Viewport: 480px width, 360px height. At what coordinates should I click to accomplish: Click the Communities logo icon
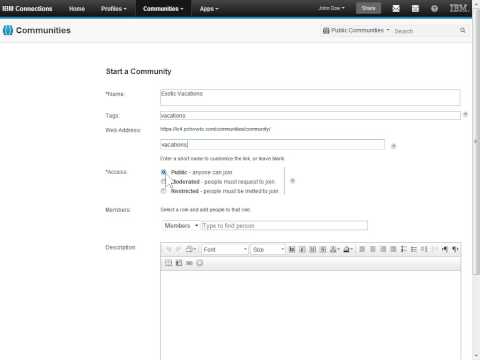8,30
